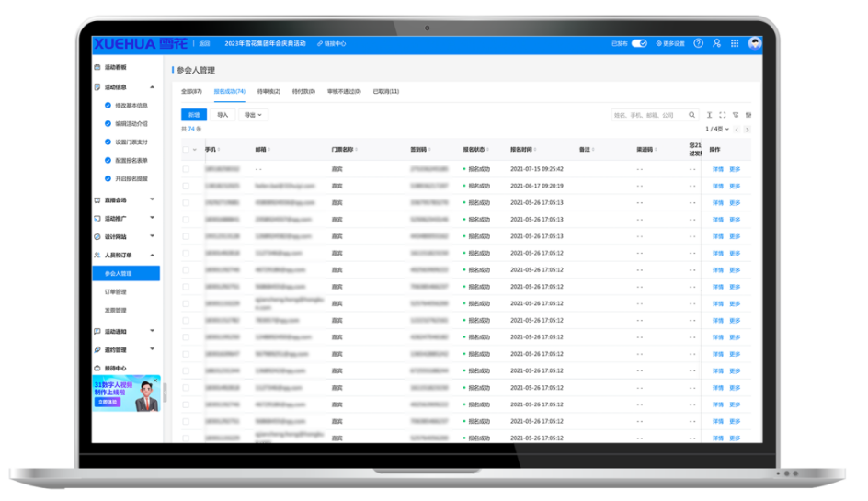The height and width of the screenshot is (501, 868).
Task: Open 详情 for 2021-07-15 09:25:42 row
Action: coord(718,169)
